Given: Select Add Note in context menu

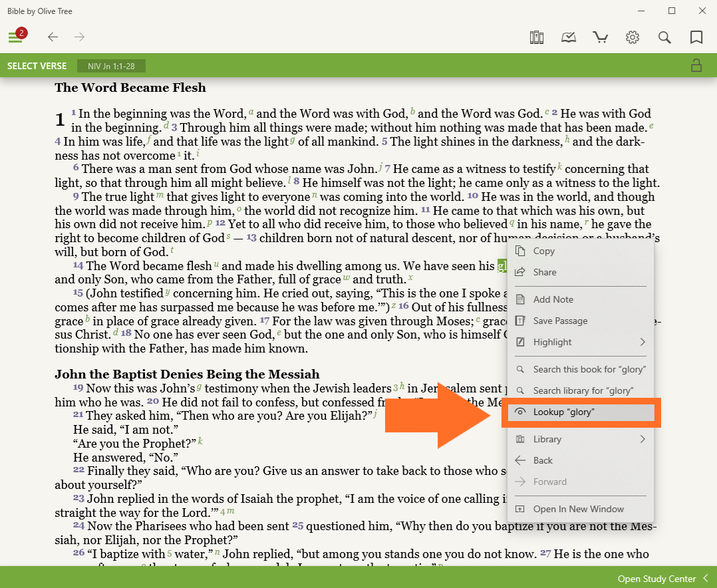Looking at the screenshot, I should (553, 299).
